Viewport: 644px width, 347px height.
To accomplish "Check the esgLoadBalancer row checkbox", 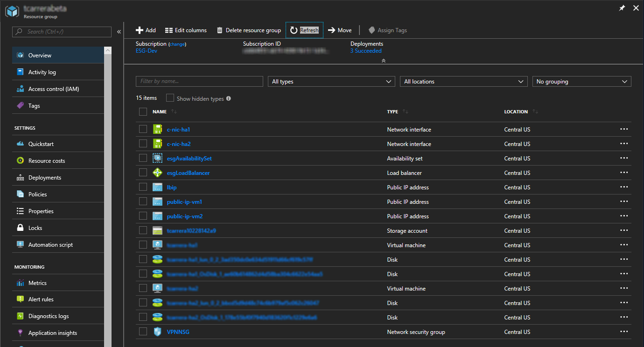I will point(143,173).
